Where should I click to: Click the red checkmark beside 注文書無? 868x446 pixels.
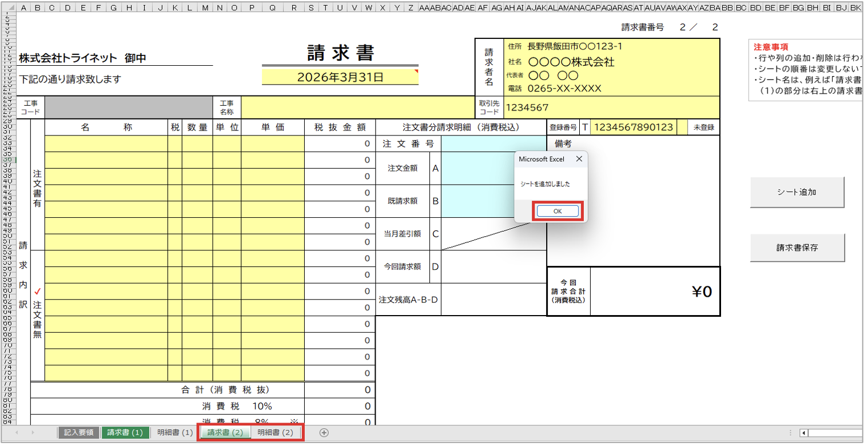(x=38, y=292)
